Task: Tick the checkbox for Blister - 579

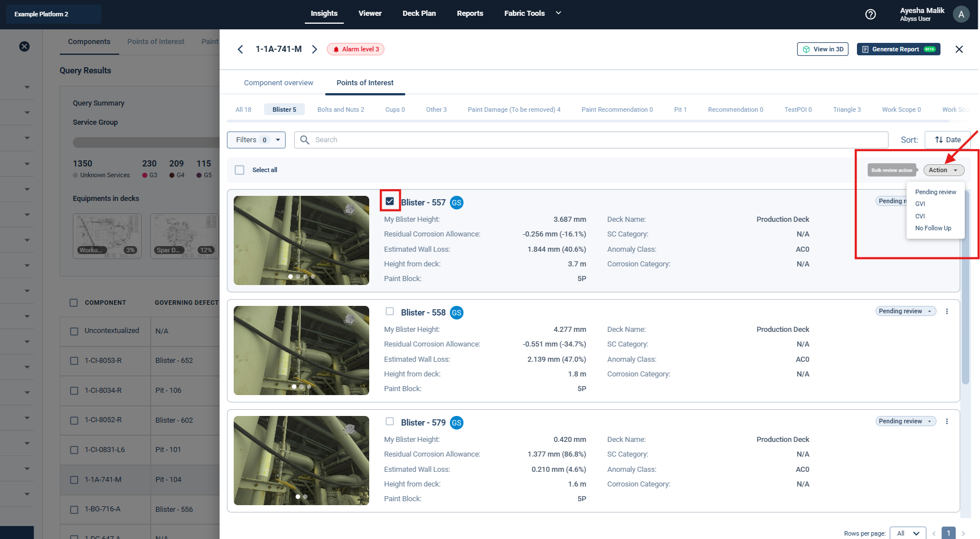Action: point(390,421)
